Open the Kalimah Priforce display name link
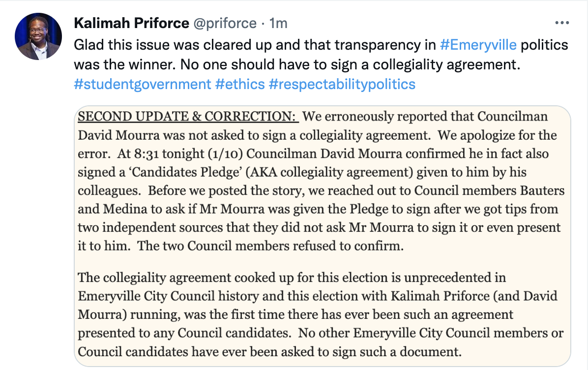The width and height of the screenshot is (588, 370). [131, 23]
